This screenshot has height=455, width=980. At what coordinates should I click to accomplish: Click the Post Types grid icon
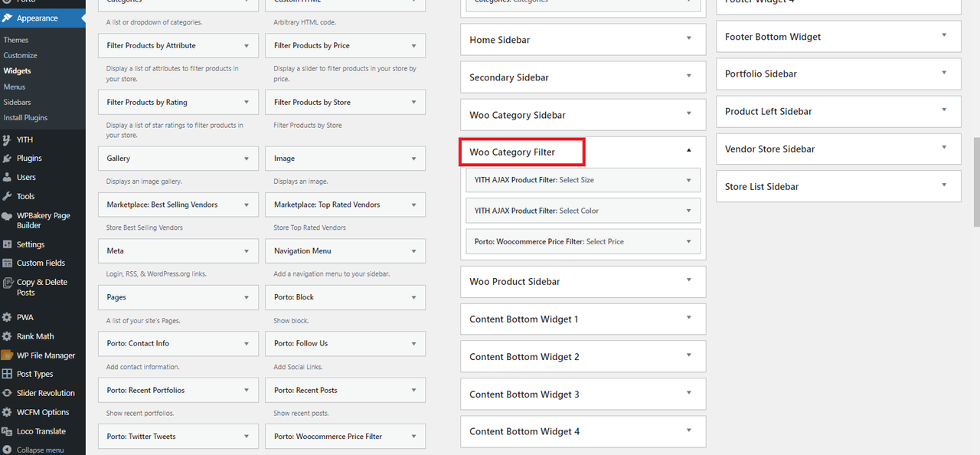point(8,374)
